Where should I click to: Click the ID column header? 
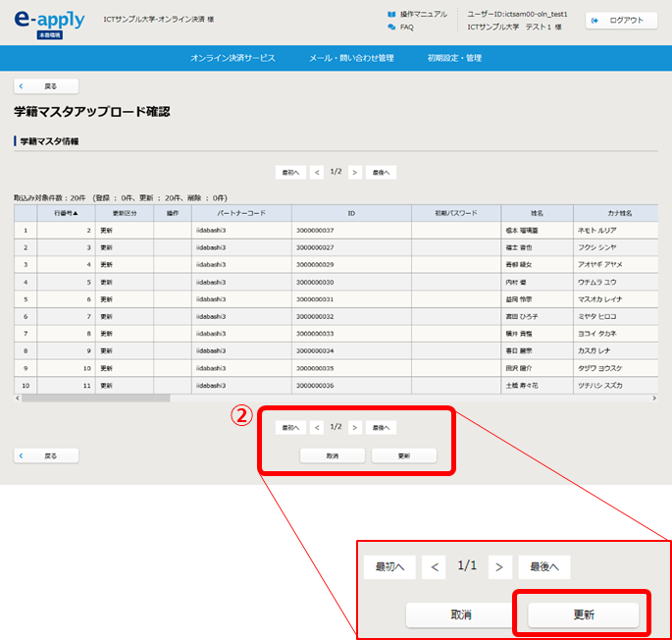click(351, 213)
